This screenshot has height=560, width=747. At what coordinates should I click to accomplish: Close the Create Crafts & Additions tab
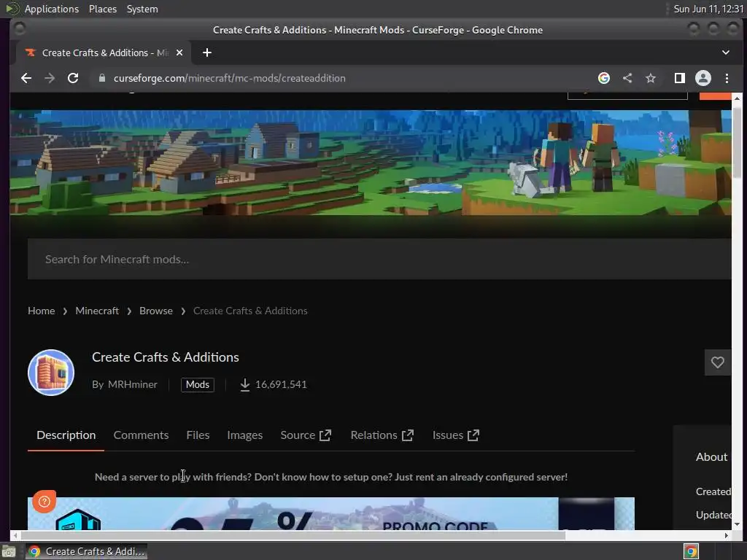179,52
